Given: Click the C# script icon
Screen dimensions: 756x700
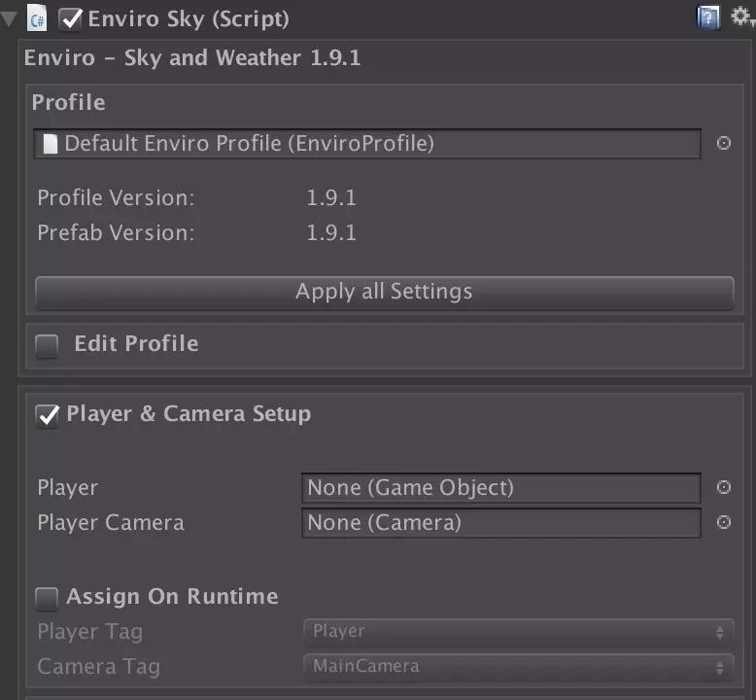Looking at the screenshot, I should coord(37,18).
